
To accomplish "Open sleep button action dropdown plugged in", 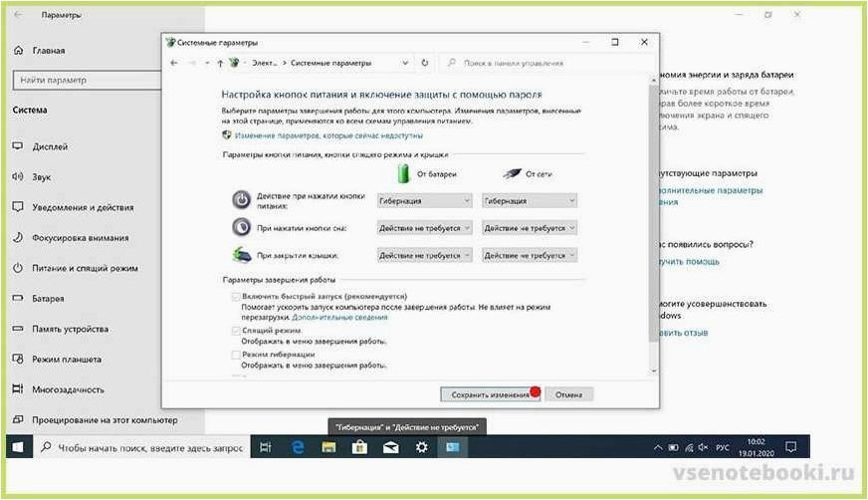I will point(530,227).
